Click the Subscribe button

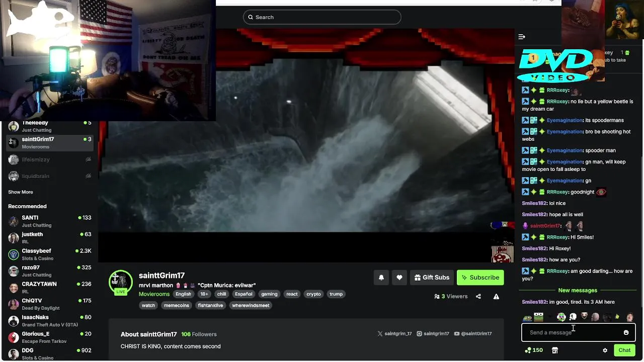coord(480,278)
